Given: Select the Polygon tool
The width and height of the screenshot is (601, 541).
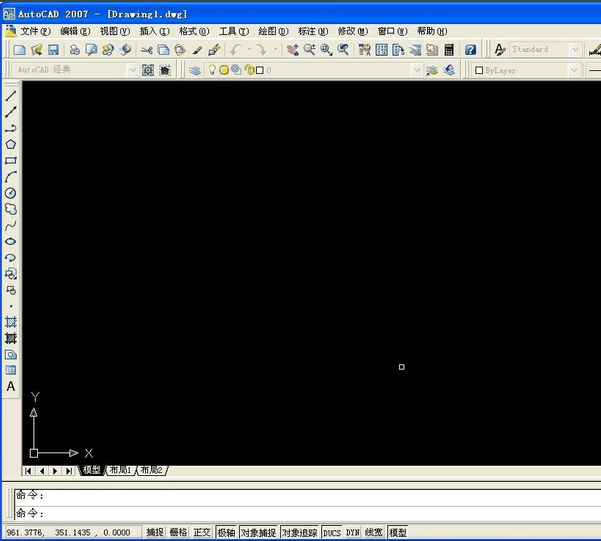Looking at the screenshot, I should point(11,144).
